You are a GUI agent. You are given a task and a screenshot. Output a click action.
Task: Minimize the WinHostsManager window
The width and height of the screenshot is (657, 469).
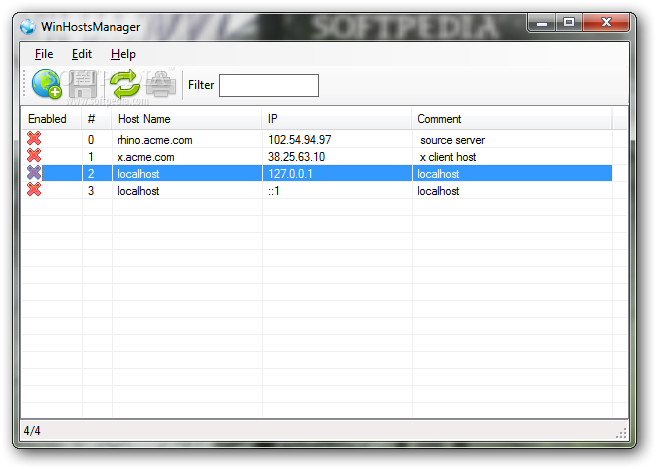point(542,22)
